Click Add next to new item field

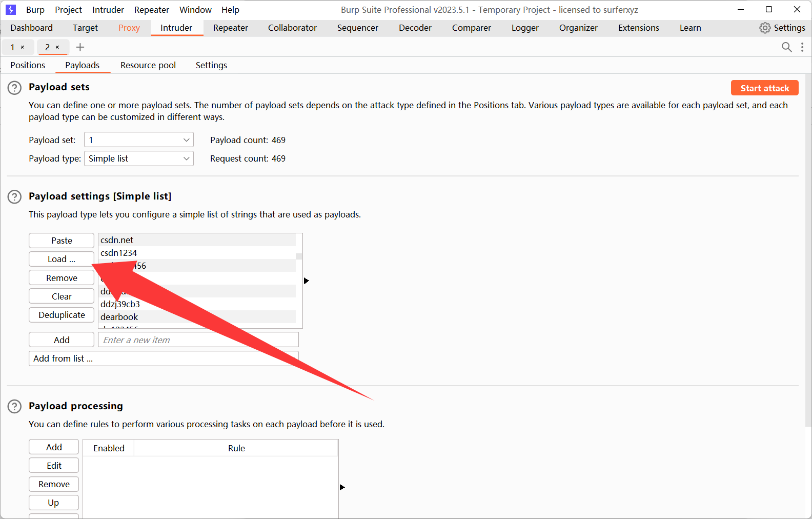62,340
